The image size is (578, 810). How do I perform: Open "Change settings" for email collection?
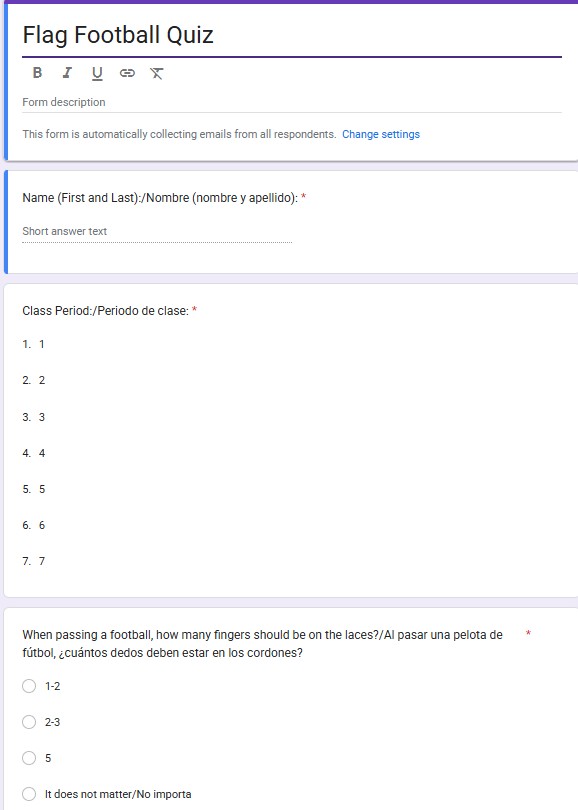pyautogui.click(x=383, y=133)
